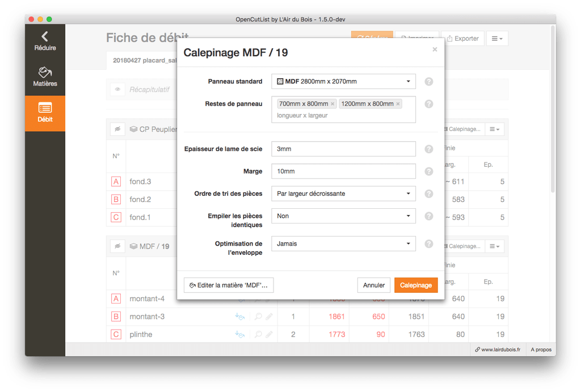Screen dimensions: 581x392
Task: Remove the 1200mm x 800mm offcut tag
Action: 398,104
